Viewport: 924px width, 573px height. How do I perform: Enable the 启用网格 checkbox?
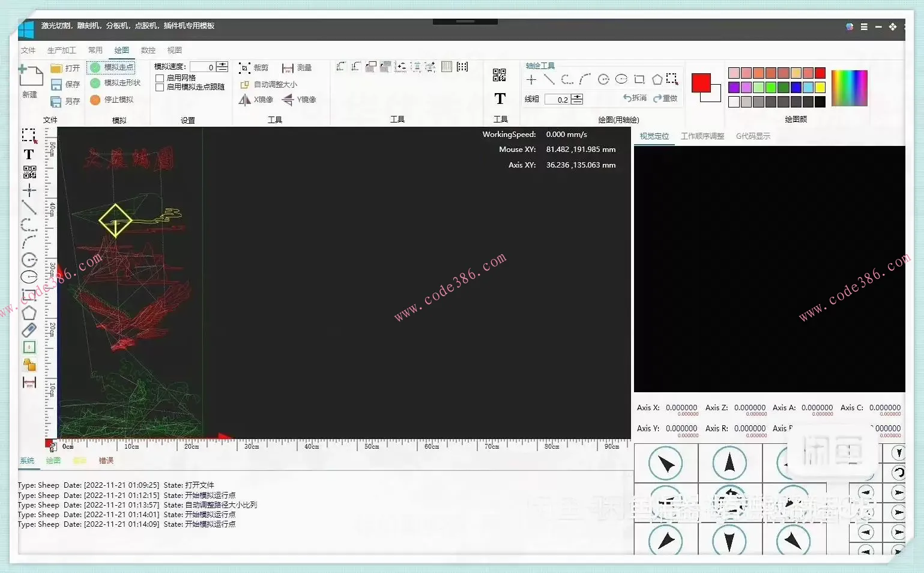point(160,78)
